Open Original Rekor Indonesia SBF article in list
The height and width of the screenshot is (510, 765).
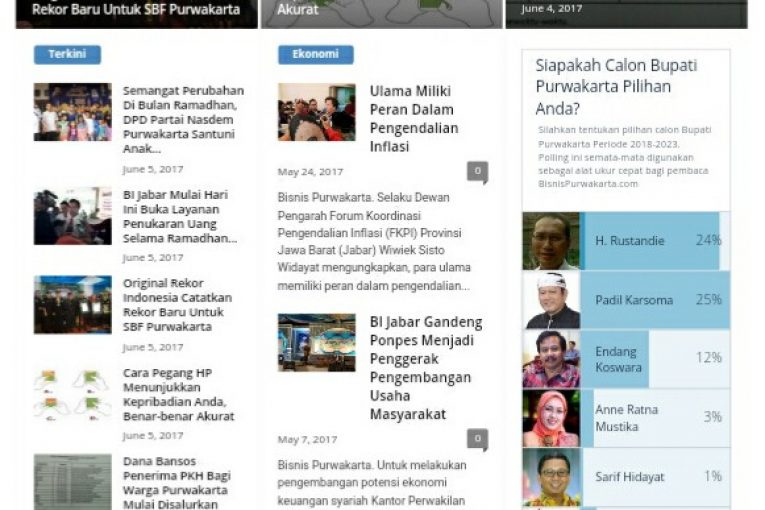pos(178,305)
